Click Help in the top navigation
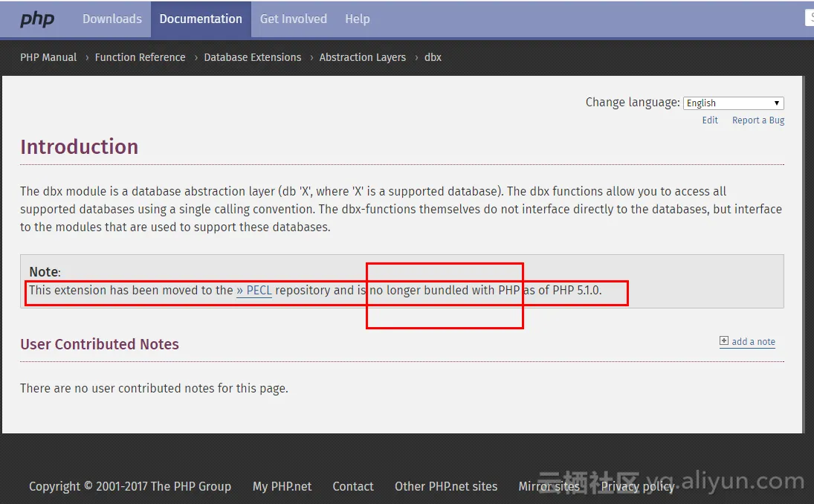 point(357,19)
